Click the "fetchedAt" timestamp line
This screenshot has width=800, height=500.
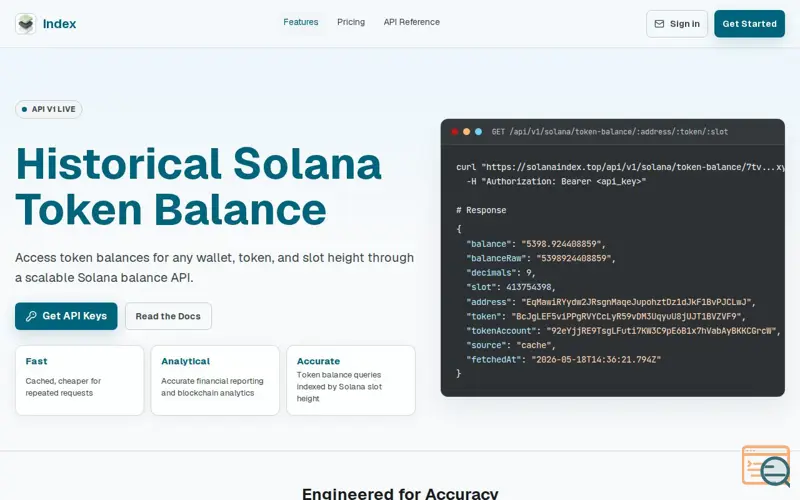563,359
